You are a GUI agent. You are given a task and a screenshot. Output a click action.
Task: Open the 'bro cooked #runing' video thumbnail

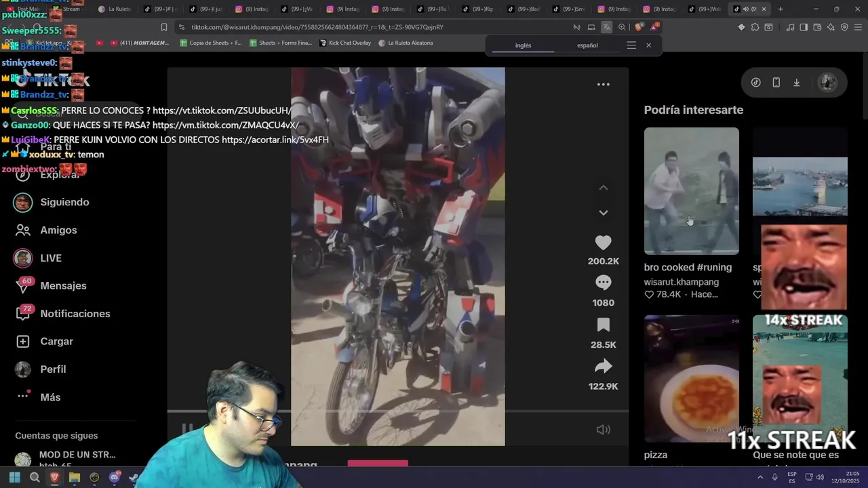(x=691, y=191)
